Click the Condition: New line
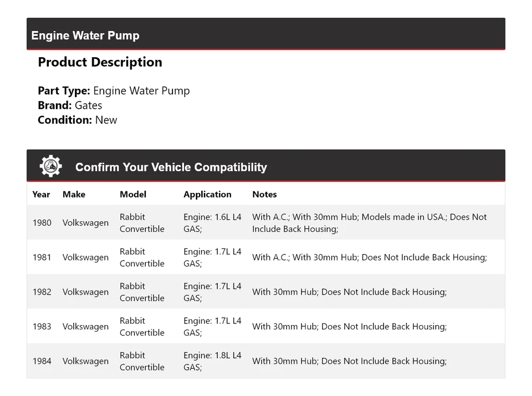Screen dimensions: 532x396 click(x=78, y=120)
